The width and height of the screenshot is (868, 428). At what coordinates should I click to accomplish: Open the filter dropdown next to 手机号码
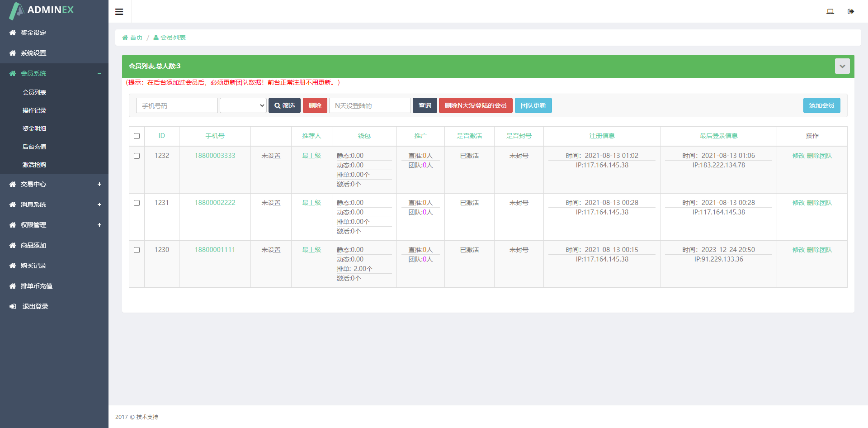(243, 105)
